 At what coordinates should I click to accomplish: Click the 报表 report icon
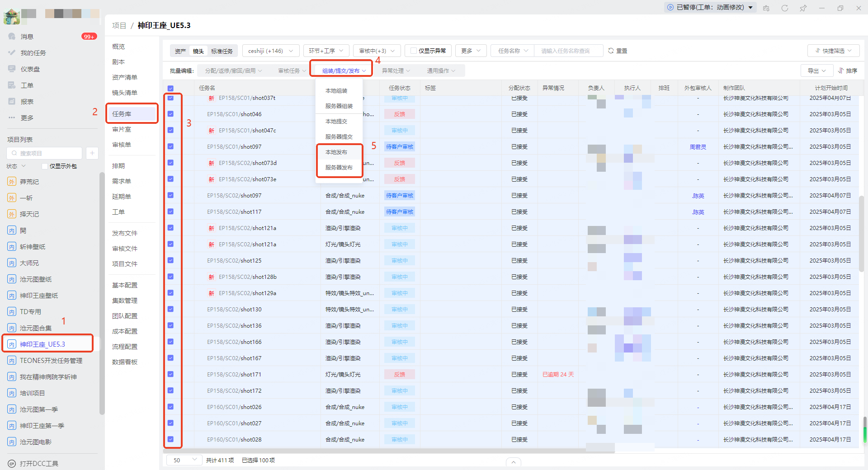coord(12,102)
